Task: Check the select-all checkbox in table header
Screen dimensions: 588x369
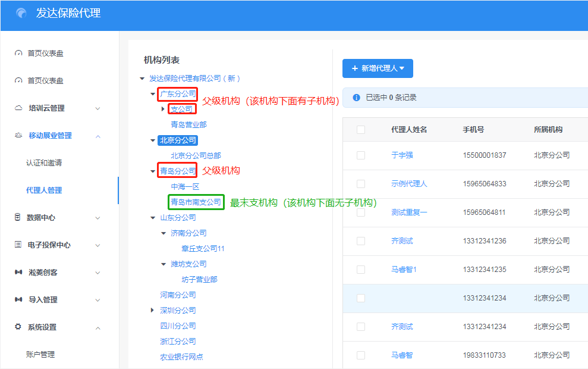Action: pos(361,130)
